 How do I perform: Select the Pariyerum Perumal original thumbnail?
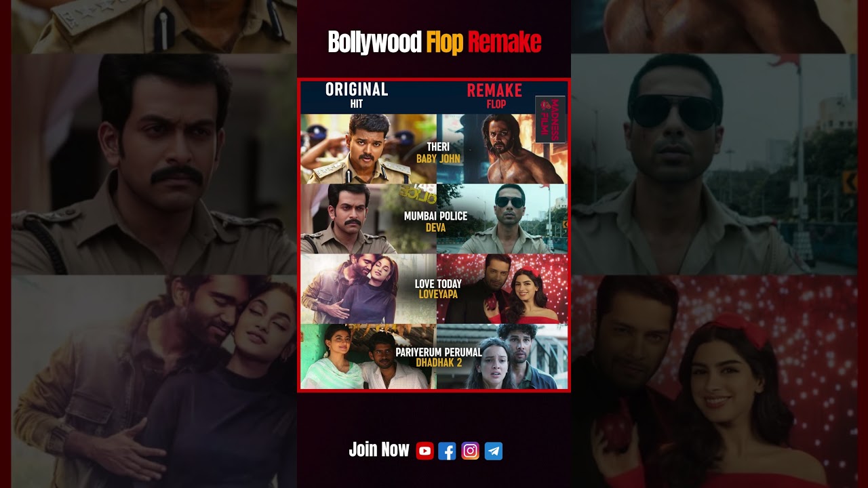[x=368, y=357]
